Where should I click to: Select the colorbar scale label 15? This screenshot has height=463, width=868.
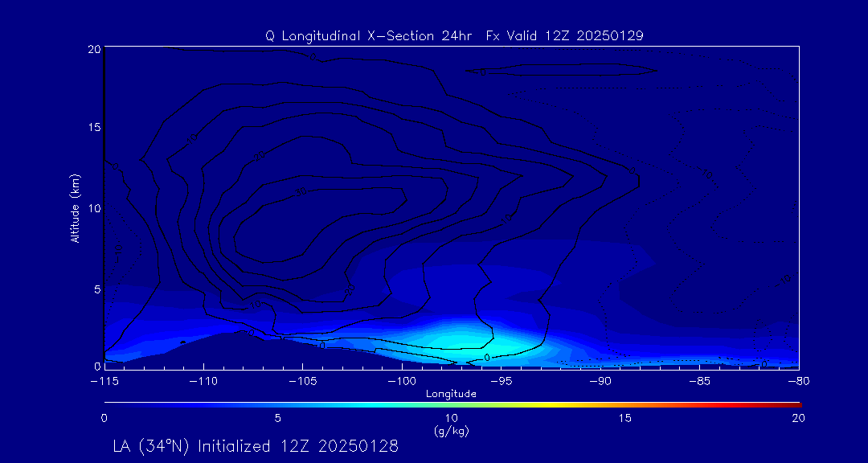[625, 420]
